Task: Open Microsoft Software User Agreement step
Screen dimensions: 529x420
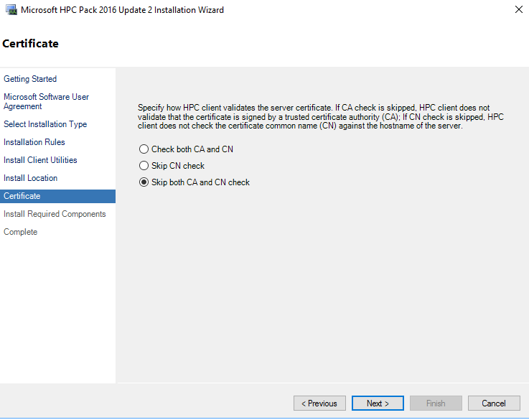Action: click(46, 101)
